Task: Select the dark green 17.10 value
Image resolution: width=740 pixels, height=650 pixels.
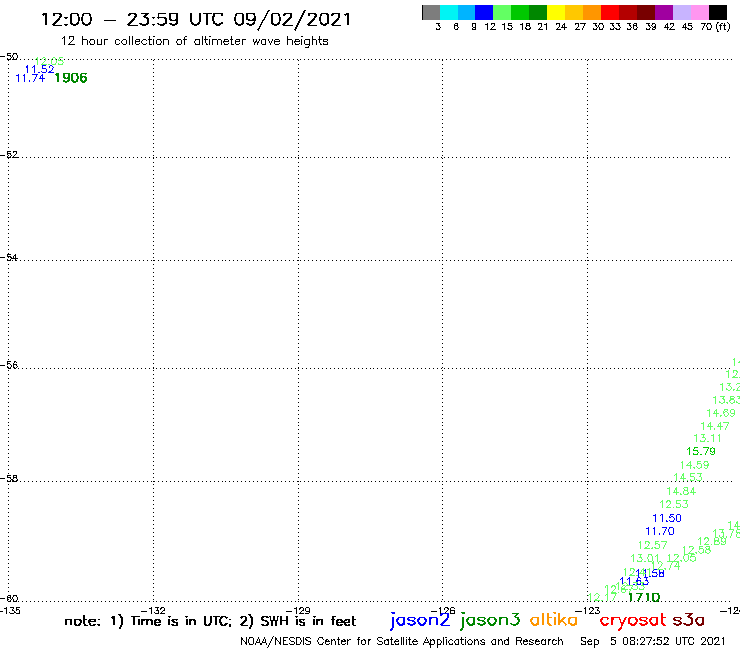Action: [x=644, y=598]
